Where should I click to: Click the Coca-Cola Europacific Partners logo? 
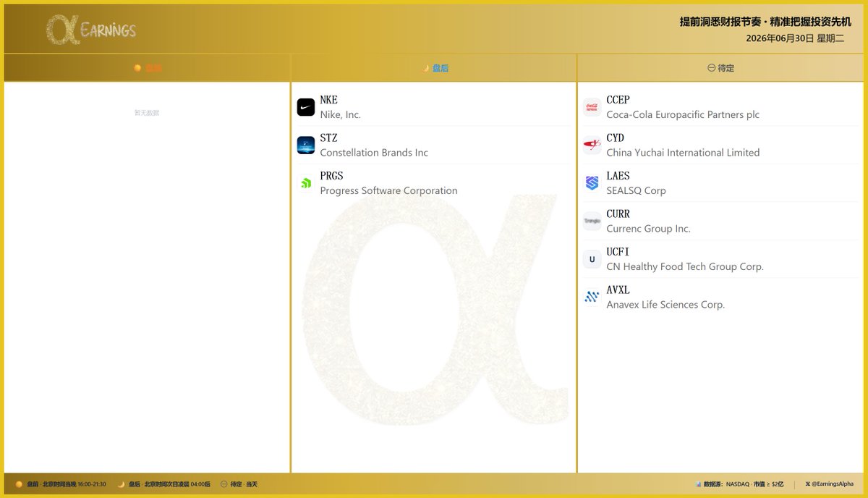pyautogui.click(x=592, y=107)
